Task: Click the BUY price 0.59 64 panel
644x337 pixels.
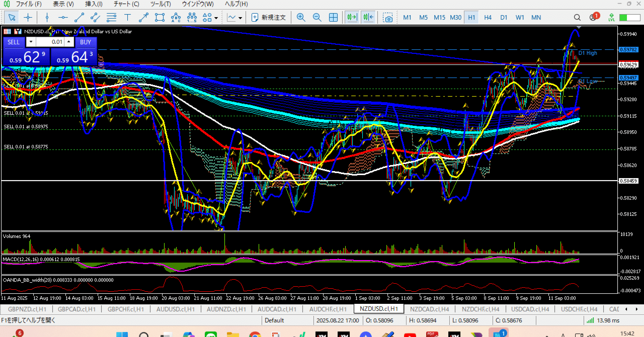Action: click(74, 57)
